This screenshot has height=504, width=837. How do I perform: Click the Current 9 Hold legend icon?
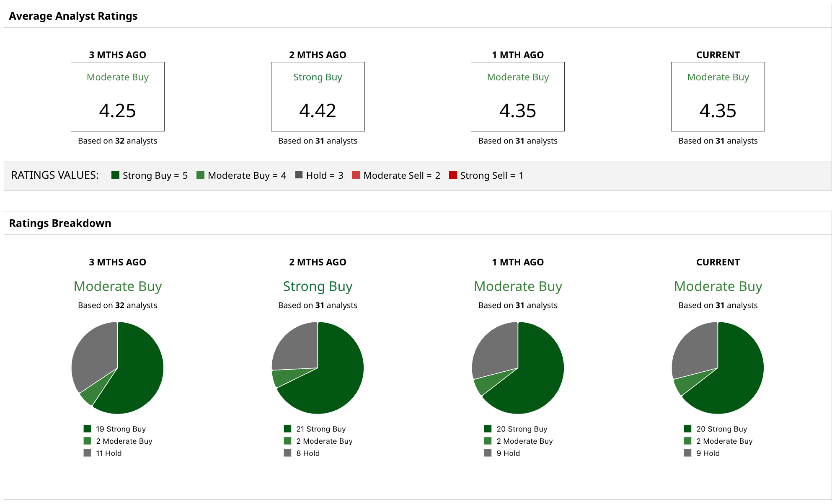click(688, 453)
